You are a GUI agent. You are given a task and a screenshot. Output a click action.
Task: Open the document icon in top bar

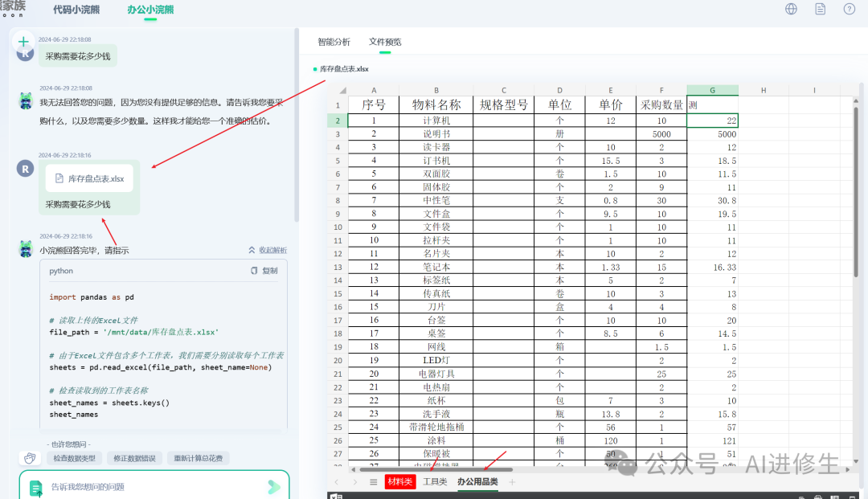click(821, 9)
